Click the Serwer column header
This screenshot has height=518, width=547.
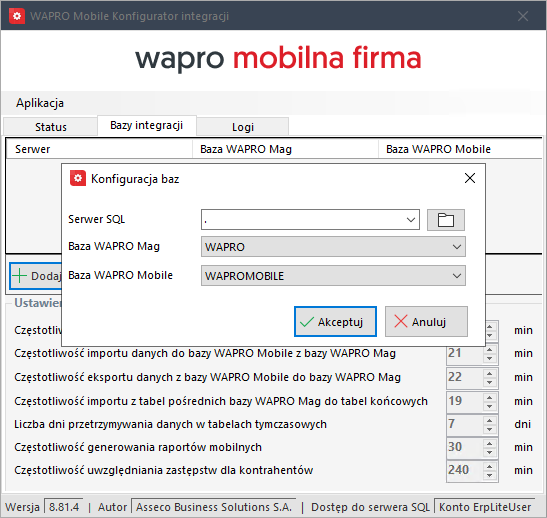99,149
